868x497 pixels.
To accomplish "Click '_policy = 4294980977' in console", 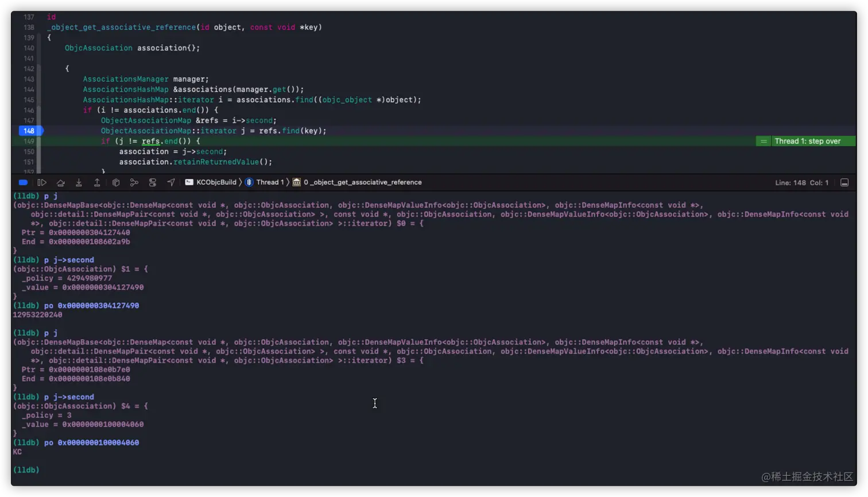I will coord(67,278).
